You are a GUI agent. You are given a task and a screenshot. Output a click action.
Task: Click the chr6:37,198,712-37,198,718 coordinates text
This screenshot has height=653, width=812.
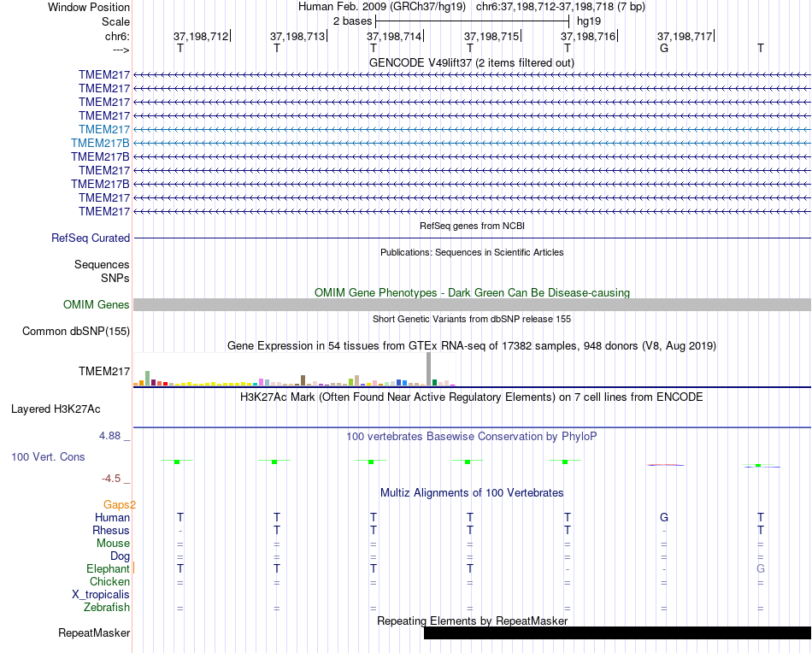(561, 7)
